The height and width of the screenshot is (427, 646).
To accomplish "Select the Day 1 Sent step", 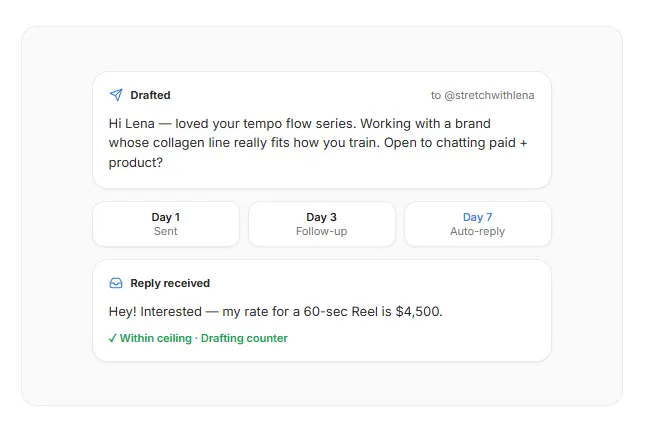I will [x=166, y=224].
